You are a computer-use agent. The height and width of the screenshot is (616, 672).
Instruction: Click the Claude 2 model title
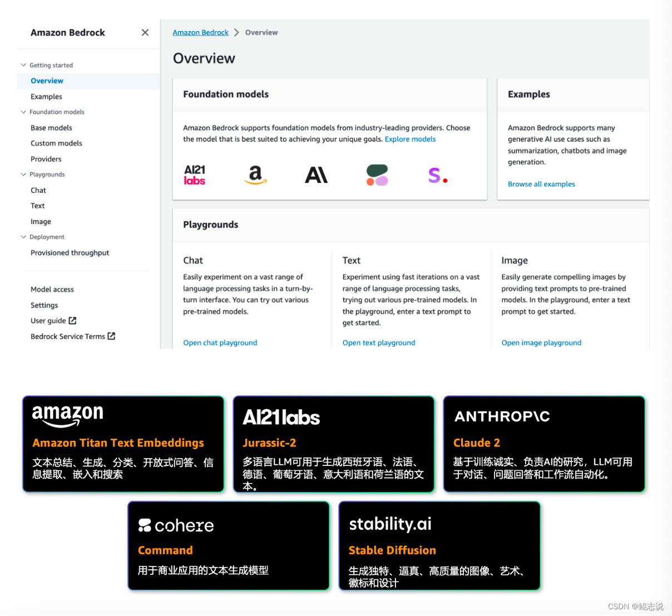(x=477, y=443)
